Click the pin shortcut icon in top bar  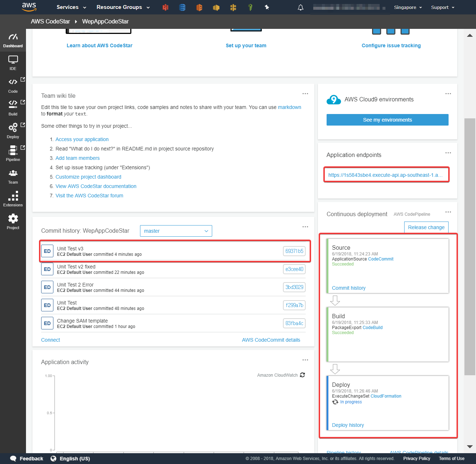(267, 7)
